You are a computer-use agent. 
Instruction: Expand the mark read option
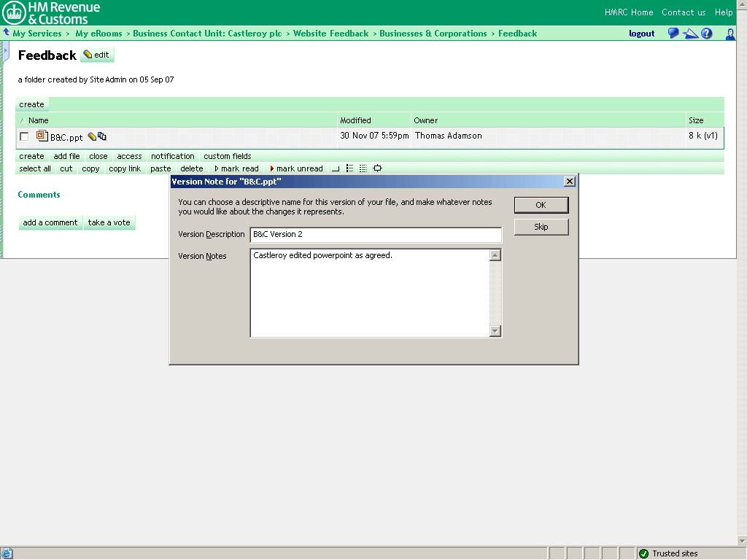pos(235,168)
